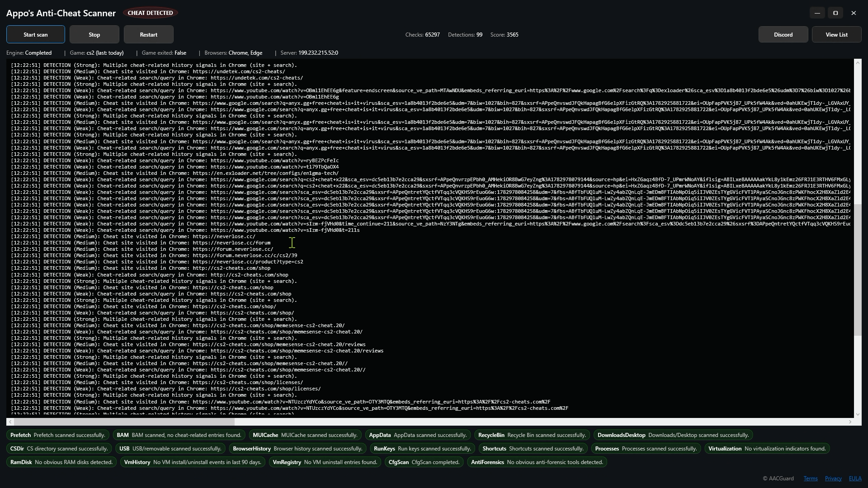Stop the running scan
Screen dimensions: 868x488
(x=94, y=35)
